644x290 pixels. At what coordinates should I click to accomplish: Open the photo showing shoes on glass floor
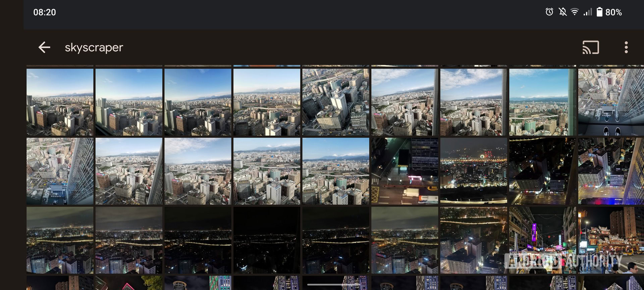click(610, 102)
